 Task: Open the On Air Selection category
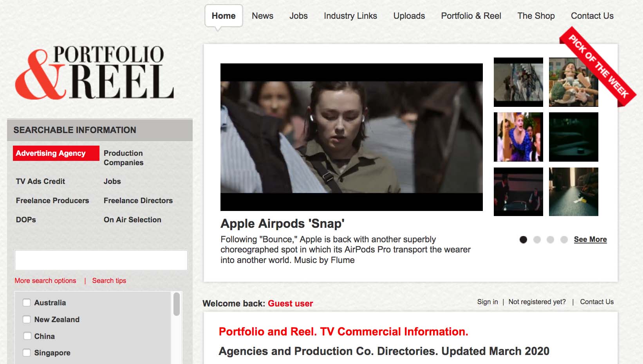click(x=132, y=220)
